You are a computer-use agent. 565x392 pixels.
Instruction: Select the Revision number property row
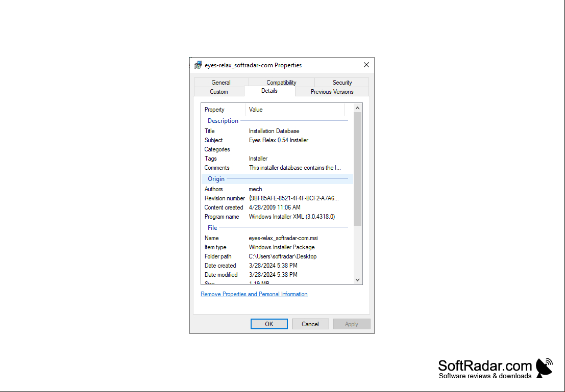277,198
